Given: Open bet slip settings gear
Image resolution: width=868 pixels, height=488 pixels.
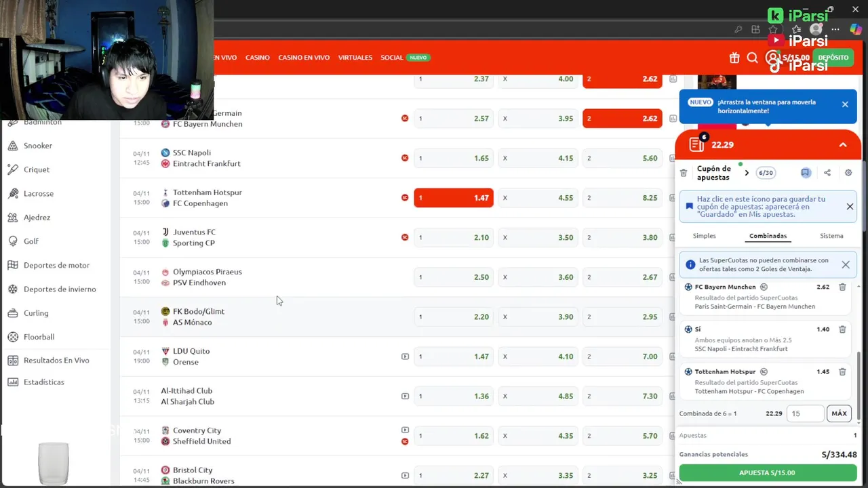Looking at the screenshot, I should 848,173.
